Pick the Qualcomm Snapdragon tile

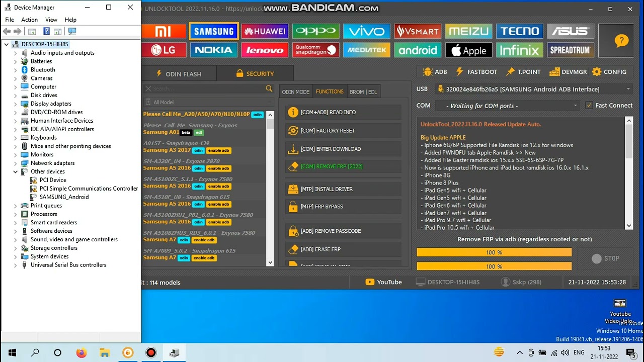(x=315, y=50)
